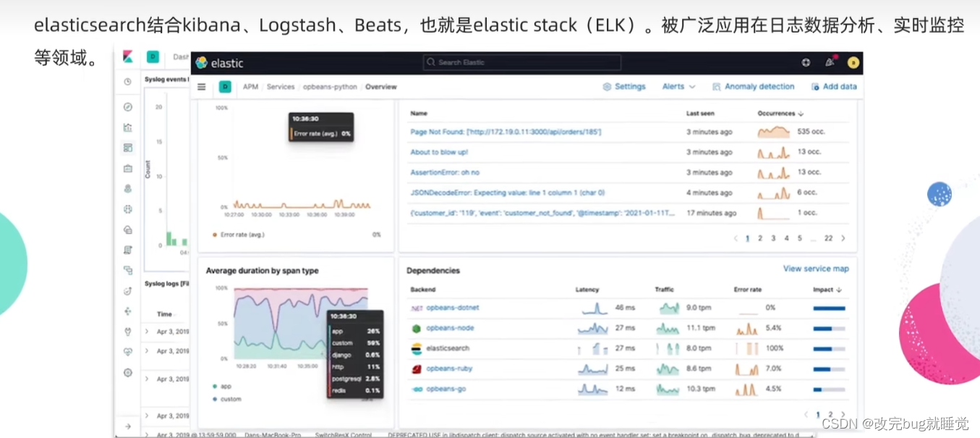Click the Overview breadcrumb
This screenshot has height=438, width=980.
[x=381, y=87]
